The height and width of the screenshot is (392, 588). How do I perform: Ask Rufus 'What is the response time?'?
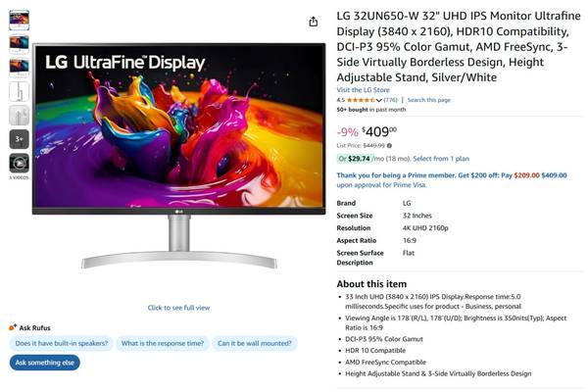pos(163,343)
